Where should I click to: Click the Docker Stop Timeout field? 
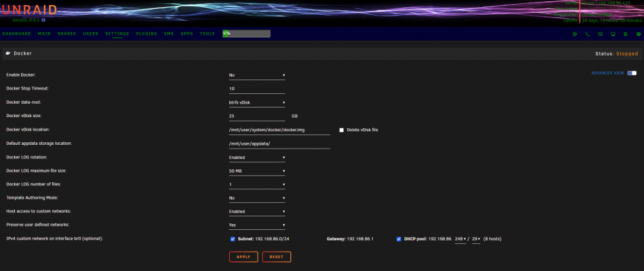pos(257,89)
